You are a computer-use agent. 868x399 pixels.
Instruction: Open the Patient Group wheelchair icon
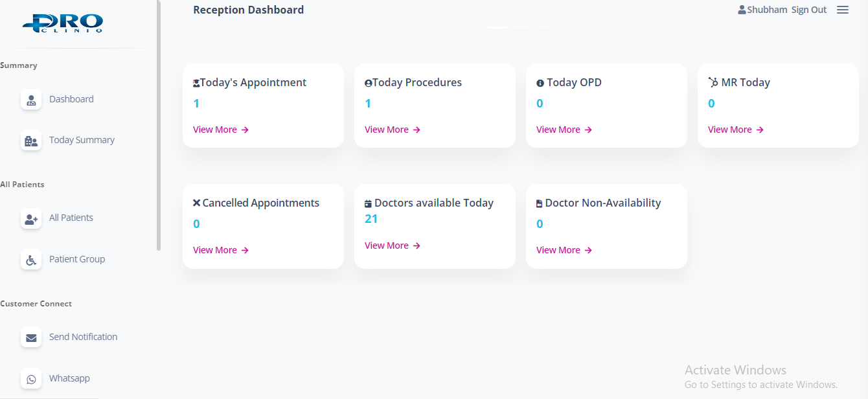(31, 260)
